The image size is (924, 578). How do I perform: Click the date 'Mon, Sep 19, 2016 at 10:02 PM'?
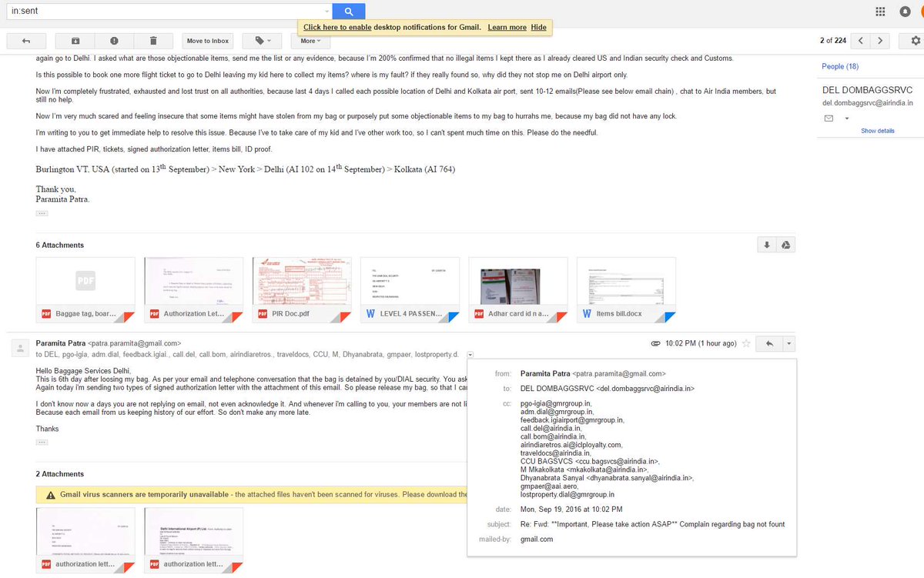click(x=571, y=510)
